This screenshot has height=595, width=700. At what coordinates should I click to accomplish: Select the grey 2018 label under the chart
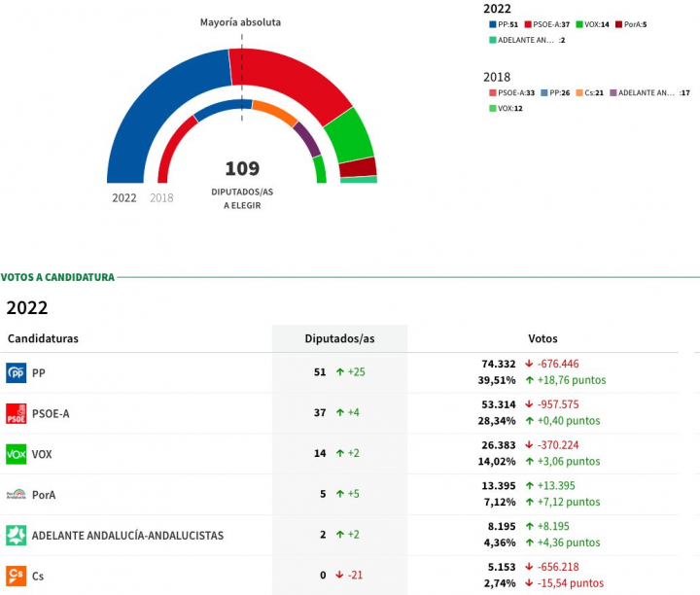161,197
